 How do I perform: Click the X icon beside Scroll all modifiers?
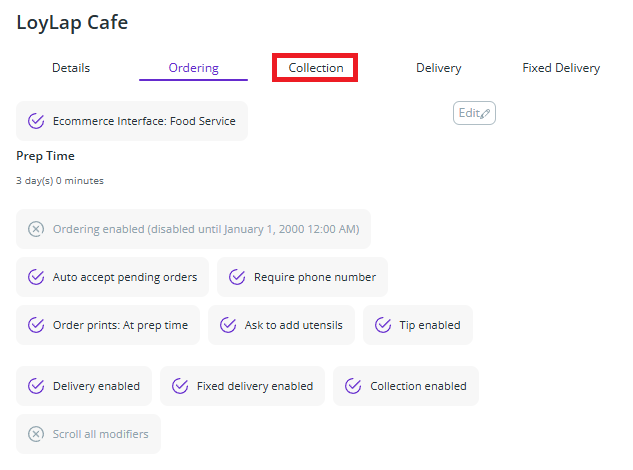coord(36,434)
